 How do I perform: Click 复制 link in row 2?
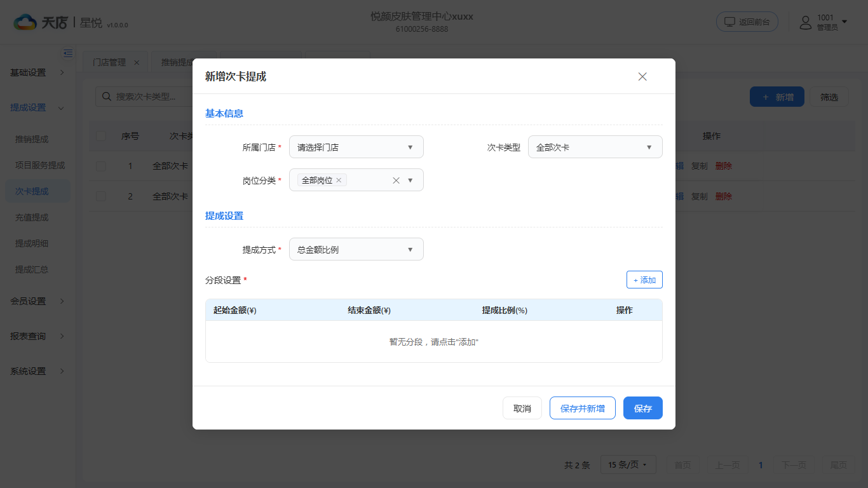point(700,196)
